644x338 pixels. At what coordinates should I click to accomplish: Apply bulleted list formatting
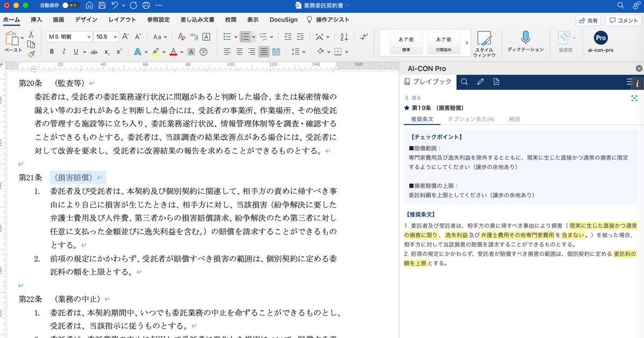pyautogui.click(x=227, y=37)
